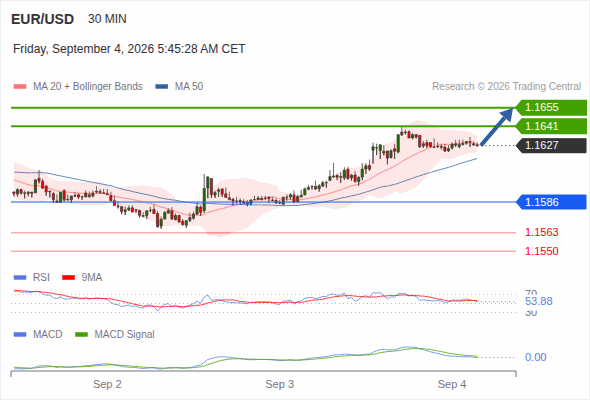This screenshot has width=590, height=400.
Task: Click the 30 MIN timeframe label
Action: (107, 19)
